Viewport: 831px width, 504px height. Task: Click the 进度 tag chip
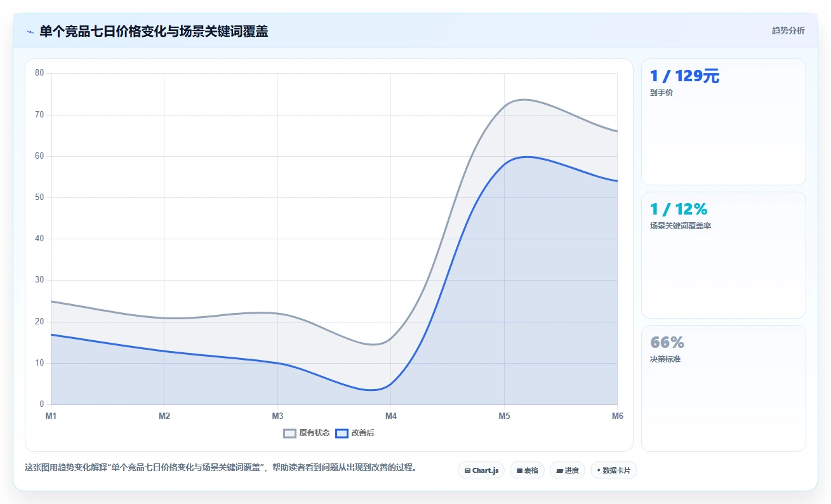(567, 470)
